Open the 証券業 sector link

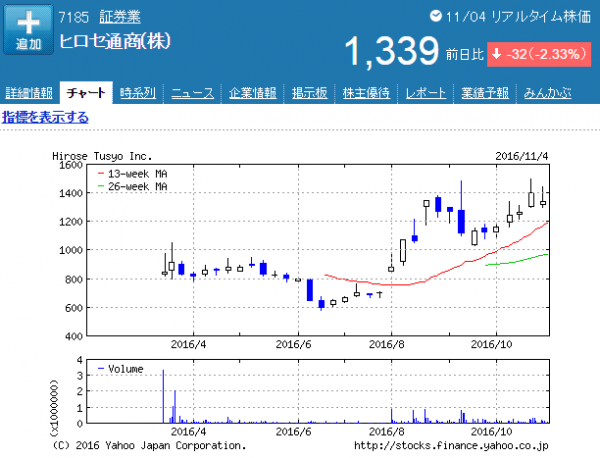pos(120,17)
